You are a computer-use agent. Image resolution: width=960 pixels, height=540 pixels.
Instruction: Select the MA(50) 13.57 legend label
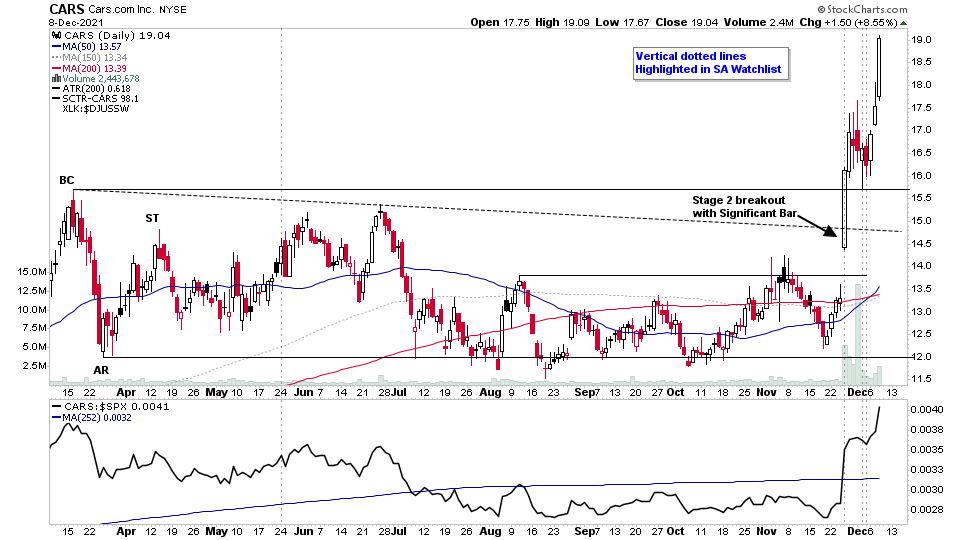[91, 47]
